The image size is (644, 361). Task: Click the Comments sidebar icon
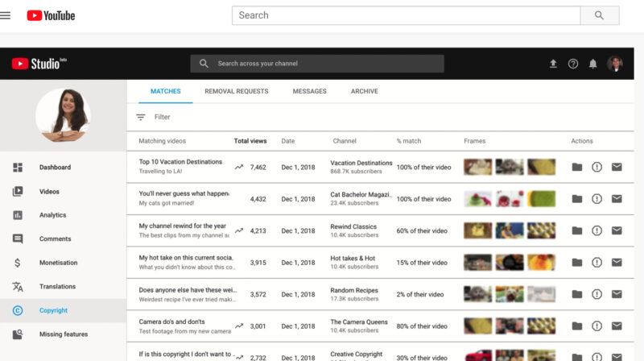point(18,239)
